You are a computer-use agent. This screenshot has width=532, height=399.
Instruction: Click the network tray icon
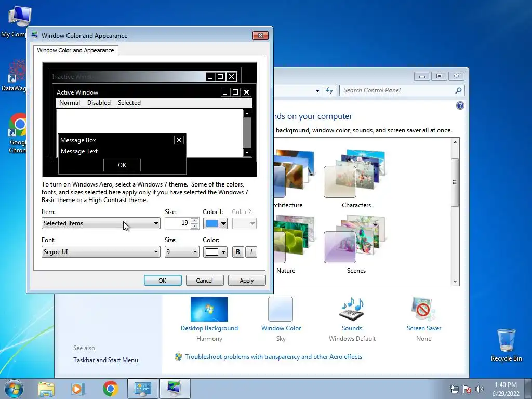click(454, 389)
